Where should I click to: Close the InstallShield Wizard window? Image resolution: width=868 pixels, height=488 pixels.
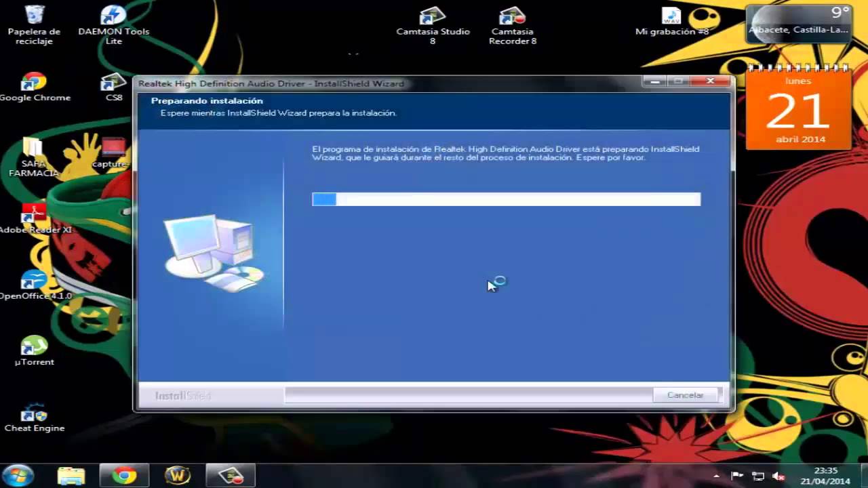click(711, 81)
